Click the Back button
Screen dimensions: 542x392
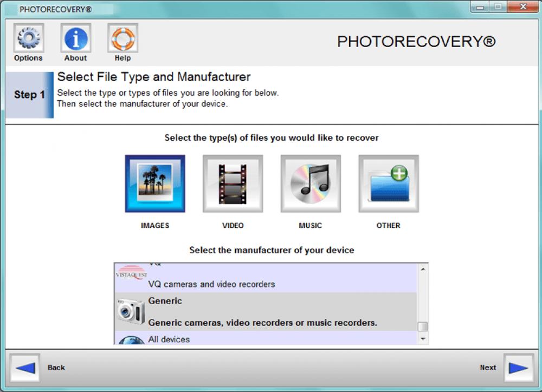(x=24, y=368)
